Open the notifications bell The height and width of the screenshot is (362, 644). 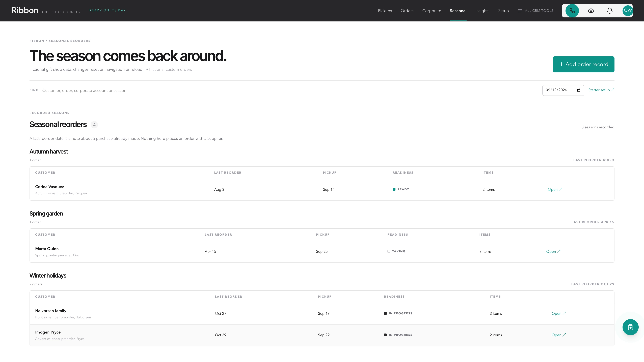(609, 11)
